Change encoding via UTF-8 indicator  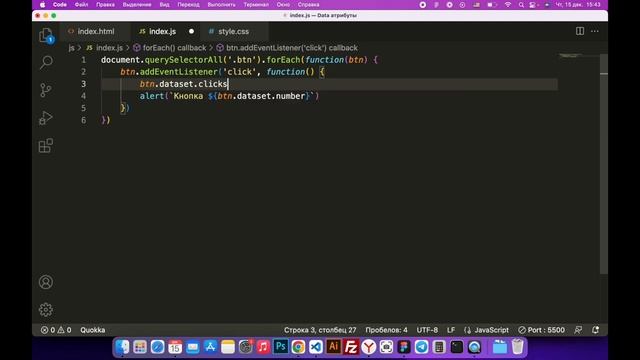coord(427,330)
